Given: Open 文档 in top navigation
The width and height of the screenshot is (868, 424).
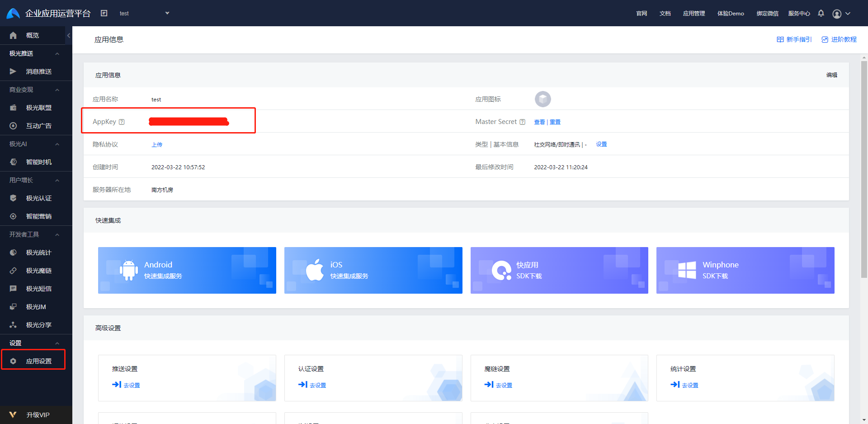Looking at the screenshot, I should [x=665, y=14].
